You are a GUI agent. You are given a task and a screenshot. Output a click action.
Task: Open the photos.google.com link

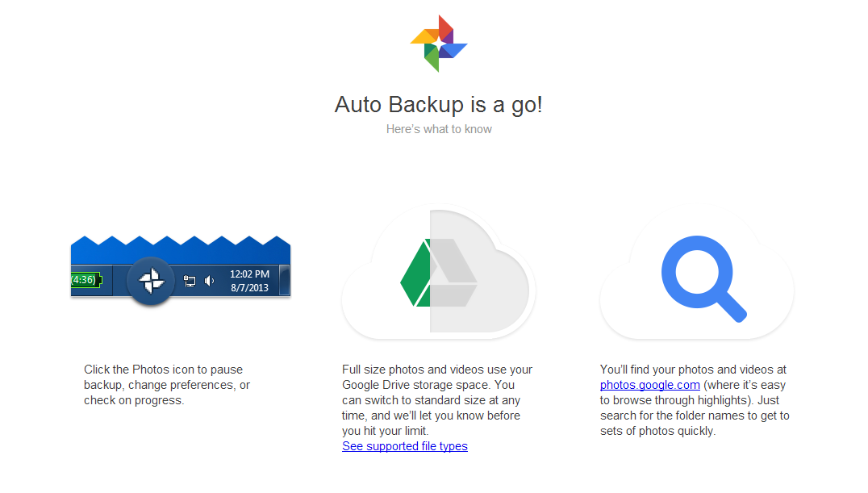pyautogui.click(x=649, y=384)
